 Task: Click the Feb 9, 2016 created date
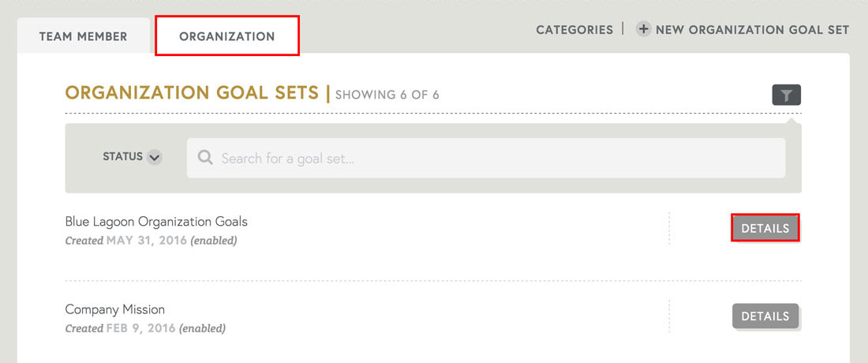pyautogui.click(x=141, y=328)
